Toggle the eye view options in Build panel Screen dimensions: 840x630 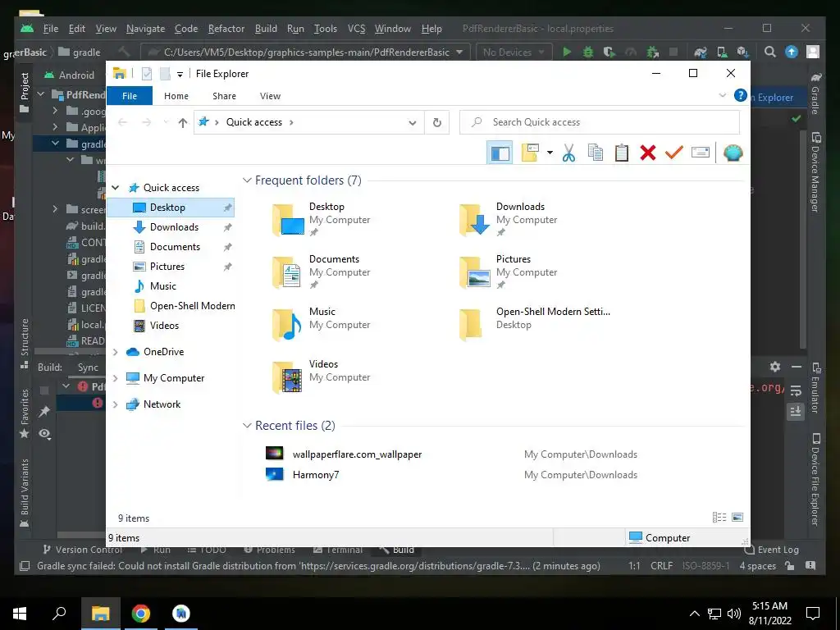[x=44, y=434]
